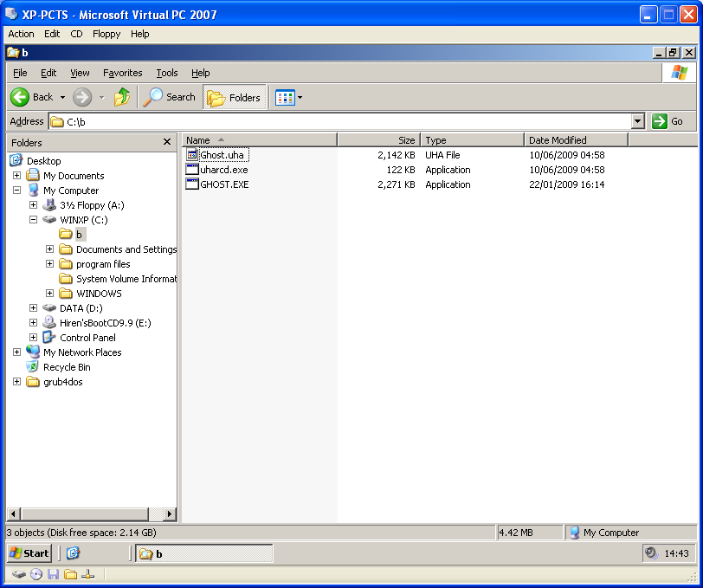The width and height of the screenshot is (703, 588).
Task: Click the green Back arrow icon
Action: (20, 97)
